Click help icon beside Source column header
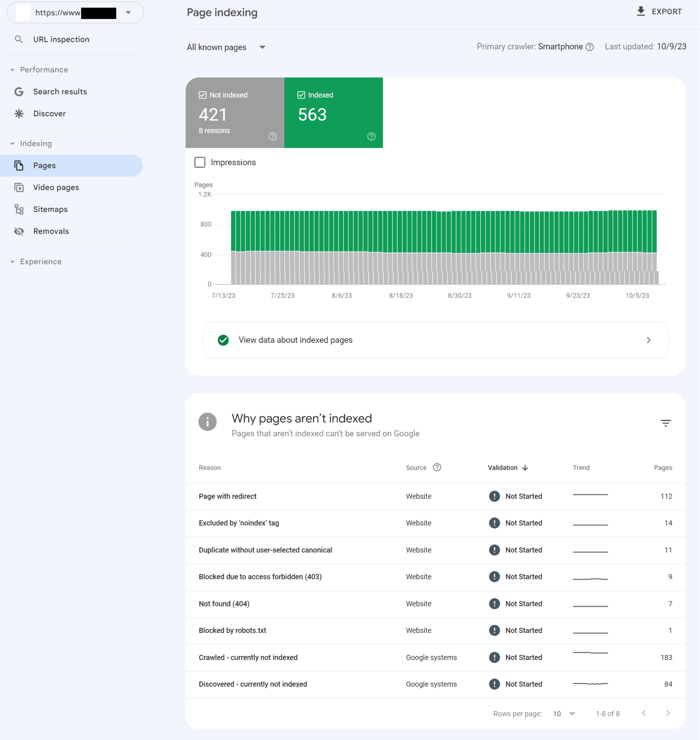 437,467
